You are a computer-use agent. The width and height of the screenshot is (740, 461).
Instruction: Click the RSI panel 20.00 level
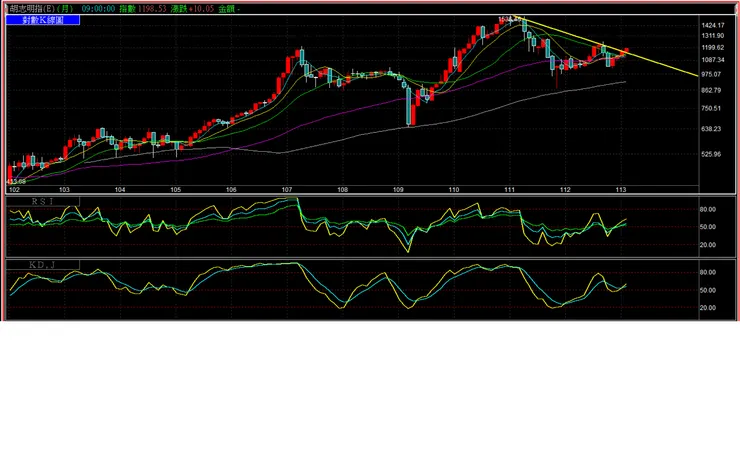point(707,245)
